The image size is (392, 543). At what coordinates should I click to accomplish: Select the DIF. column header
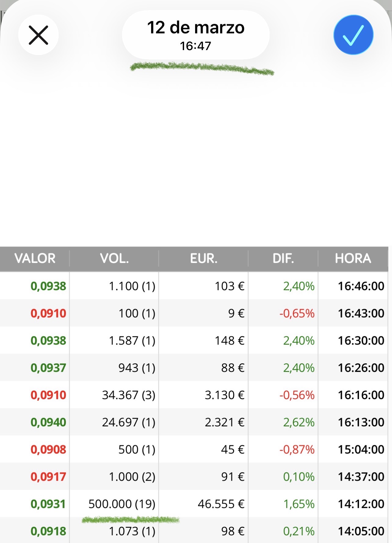point(283,259)
